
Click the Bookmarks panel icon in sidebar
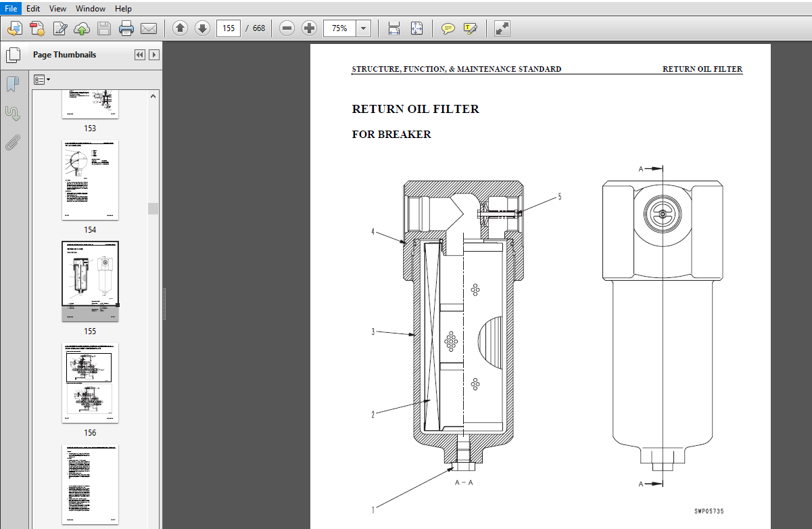click(13, 84)
